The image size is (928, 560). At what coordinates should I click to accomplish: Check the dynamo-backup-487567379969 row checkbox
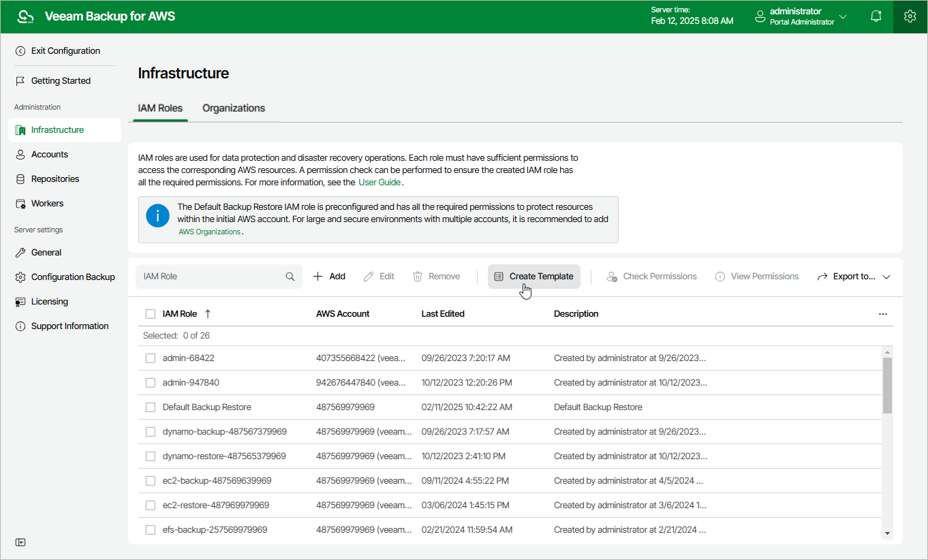click(x=151, y=432)
